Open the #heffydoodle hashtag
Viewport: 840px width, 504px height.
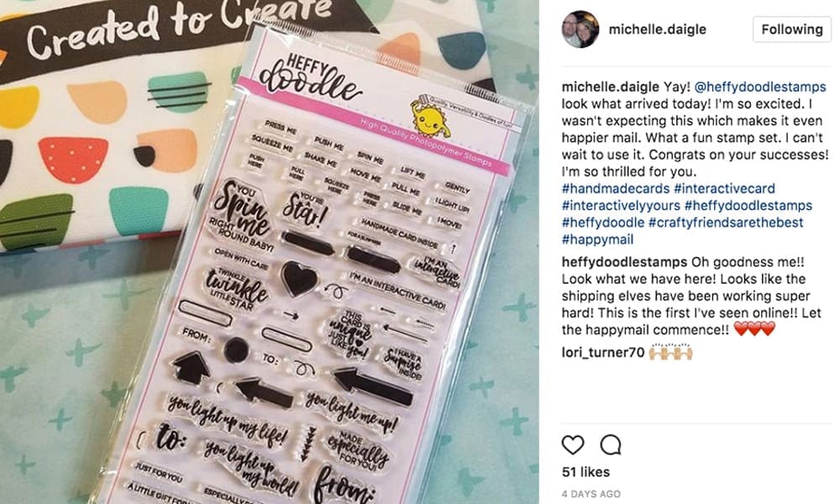[603, 223]
